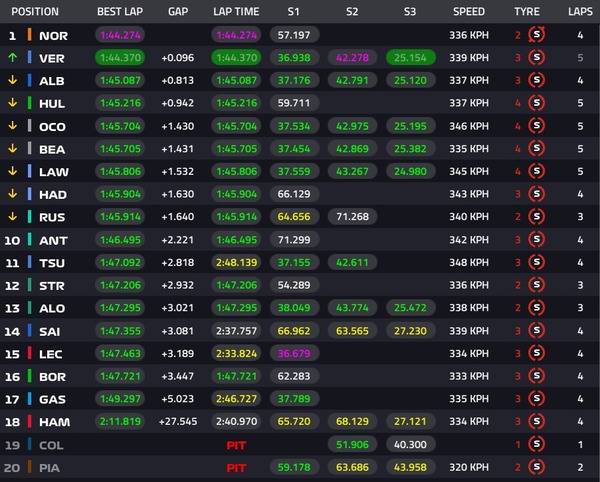The width and height of the screenshot is (600, 482).
Task: Sort by the BEST LAP column header
Action: 120,12
